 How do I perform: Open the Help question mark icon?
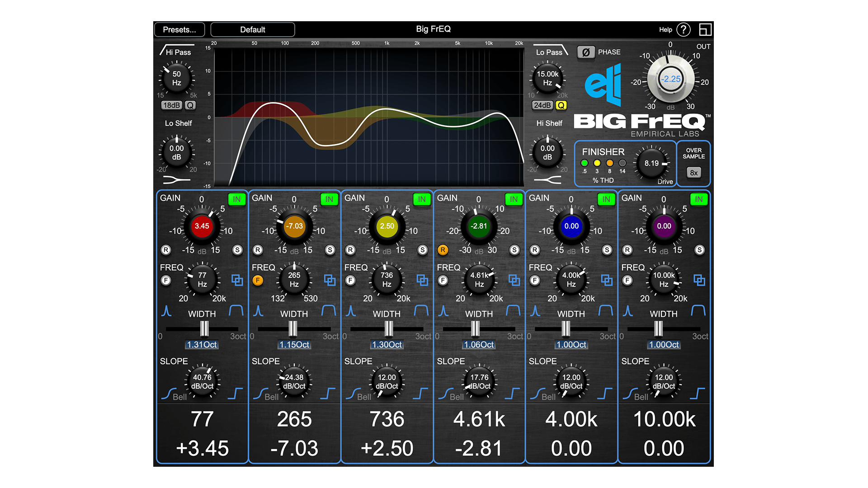[683, 30]
